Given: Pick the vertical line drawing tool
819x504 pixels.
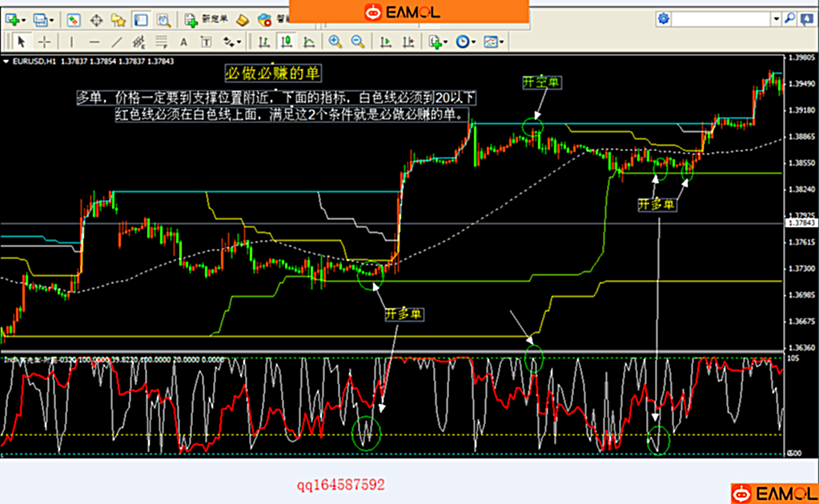Looking at the screenshot, I should [71, 42].
